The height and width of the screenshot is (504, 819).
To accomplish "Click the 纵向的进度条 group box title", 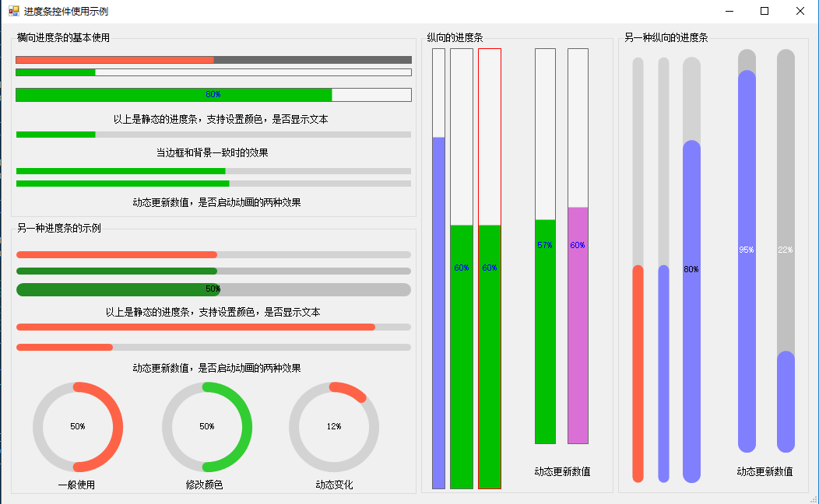I will pyautogui.click(x=455, y=37).
